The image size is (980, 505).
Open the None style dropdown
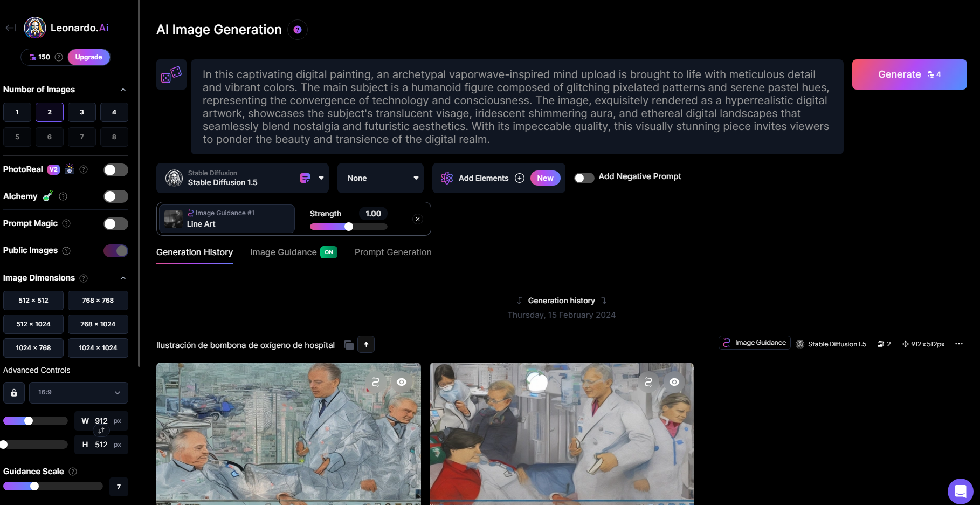click(x=381, y=178)
